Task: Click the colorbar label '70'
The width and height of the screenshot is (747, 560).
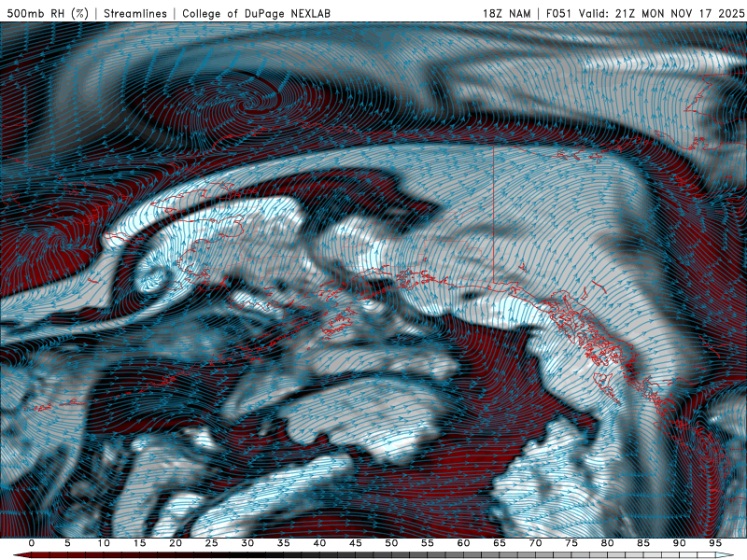Action: (535, 543)
